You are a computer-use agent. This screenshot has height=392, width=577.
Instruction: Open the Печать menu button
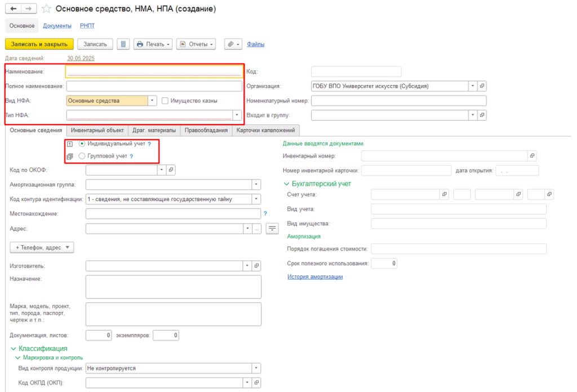tap(153, 44)
